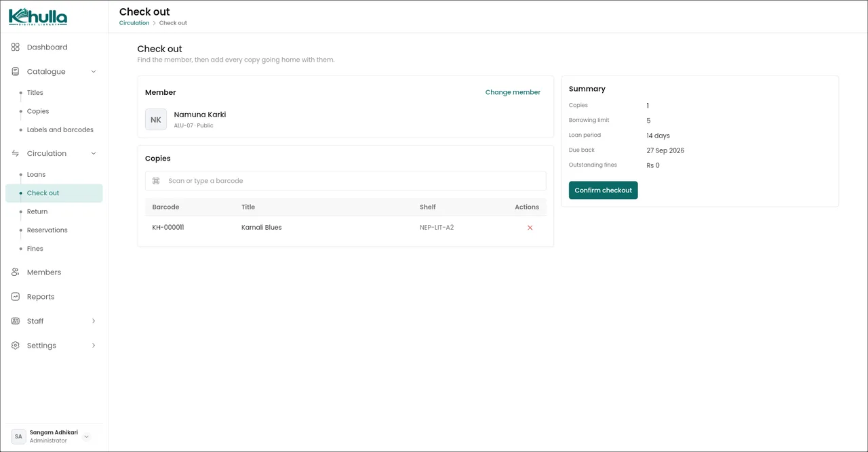Collapse the Circulation section chevron
Image resolution: width=868 pixels, height=452 pixels.
(x=94, y=154)
